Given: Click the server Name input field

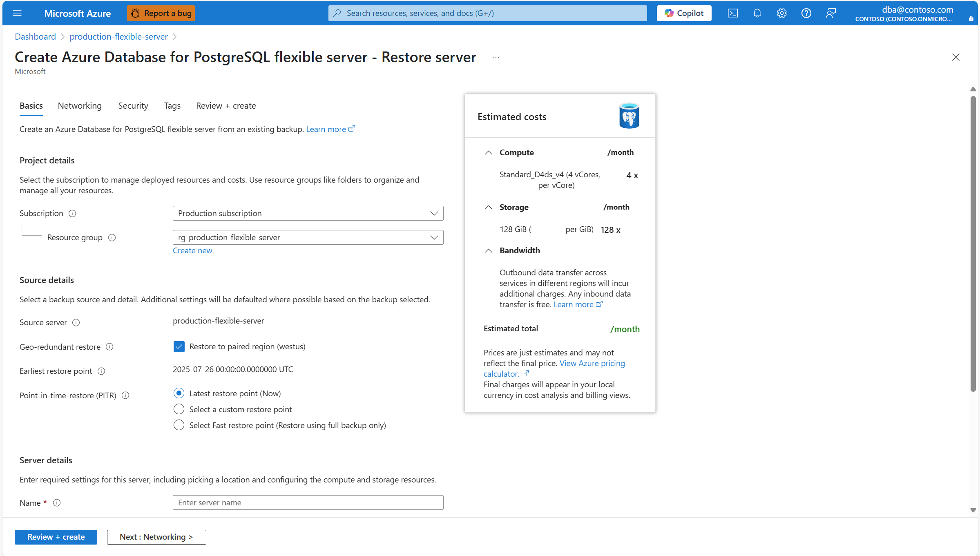Looking at the screenshot, I should tap(308, 502).
